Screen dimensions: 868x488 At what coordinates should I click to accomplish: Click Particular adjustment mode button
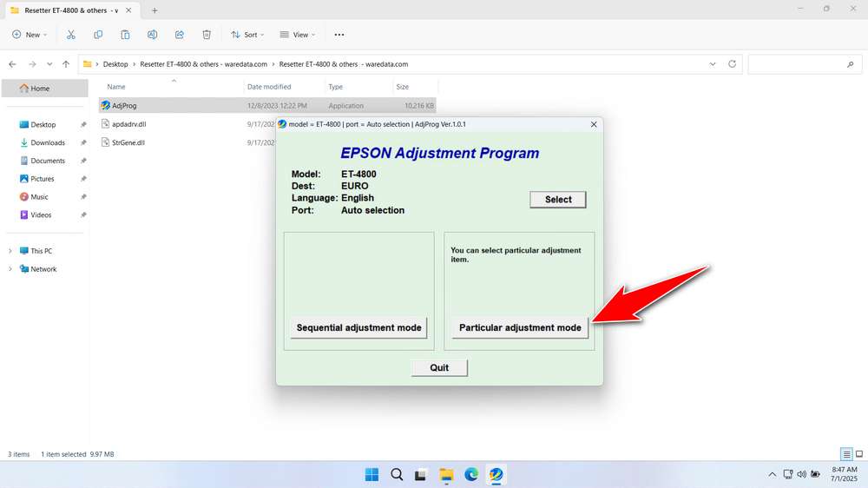[x=520, y=327]
